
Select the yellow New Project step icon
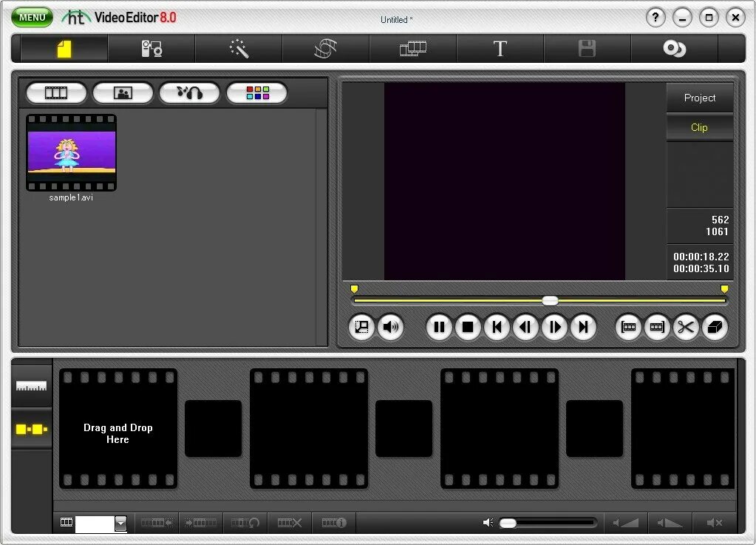pyautogui.click(x=64, y=48)
